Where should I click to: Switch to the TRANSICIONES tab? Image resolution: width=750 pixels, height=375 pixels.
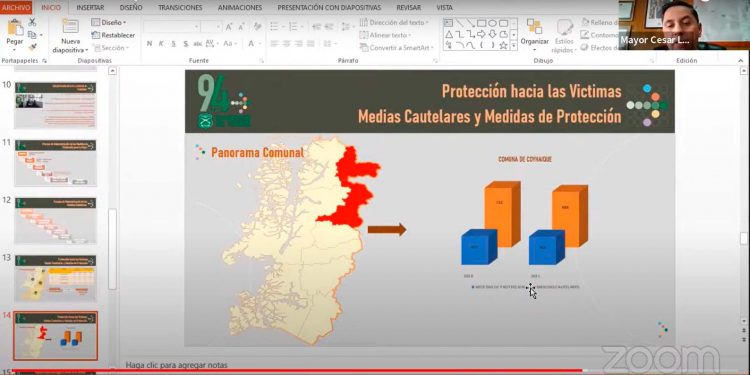click(180, 8)
